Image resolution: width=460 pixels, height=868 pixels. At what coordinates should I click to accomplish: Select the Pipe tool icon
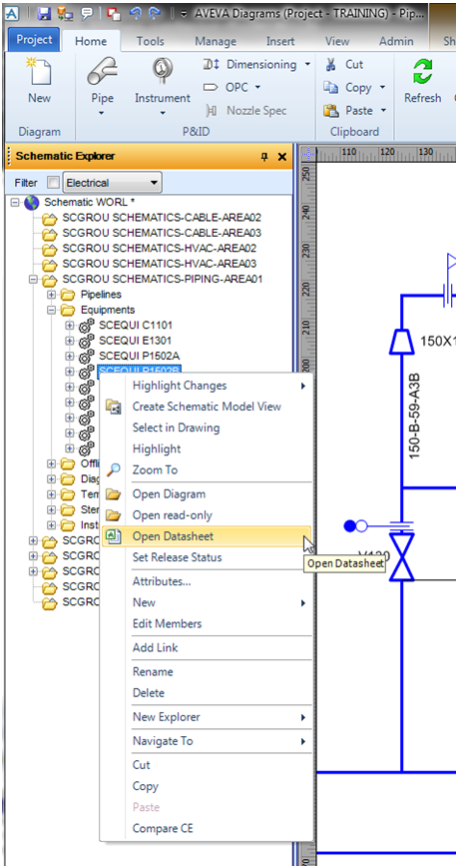pos(102,71)
